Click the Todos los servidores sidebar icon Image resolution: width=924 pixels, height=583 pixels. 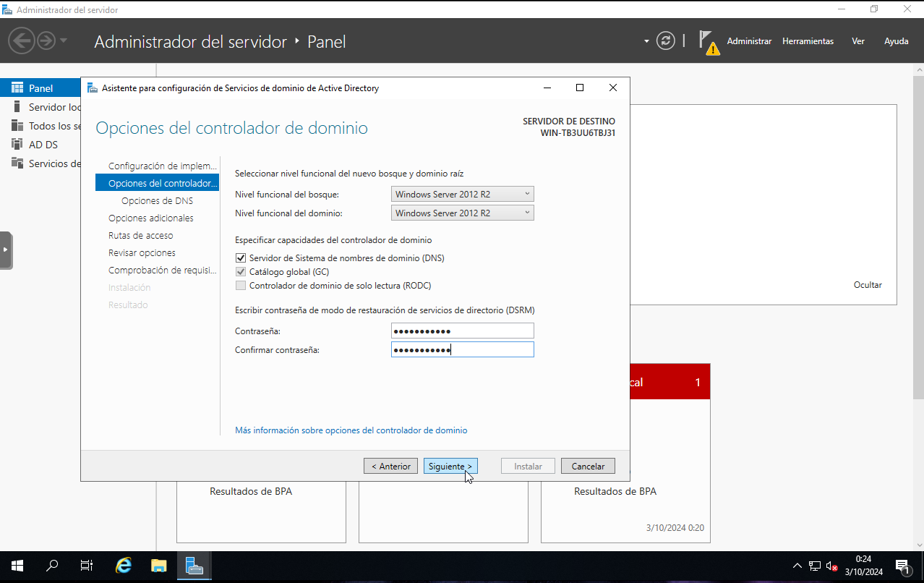coord(17,126)
